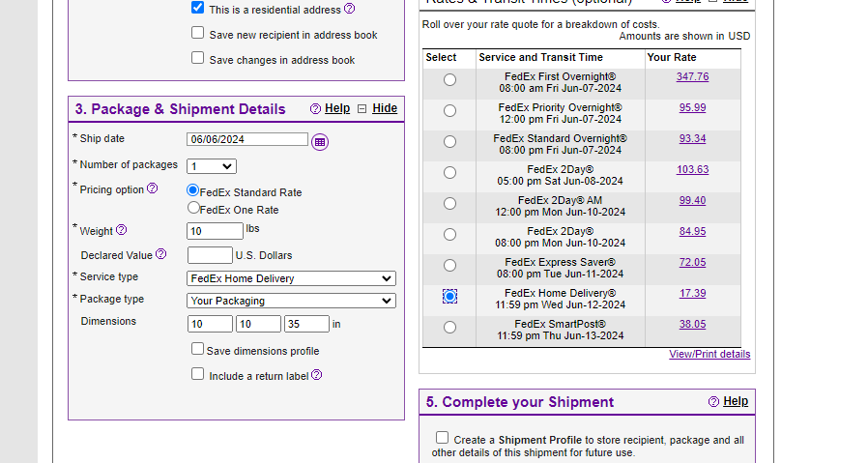
Task: Select FedEx Standard Overnight radio button
Action: (x=449, y=142)
